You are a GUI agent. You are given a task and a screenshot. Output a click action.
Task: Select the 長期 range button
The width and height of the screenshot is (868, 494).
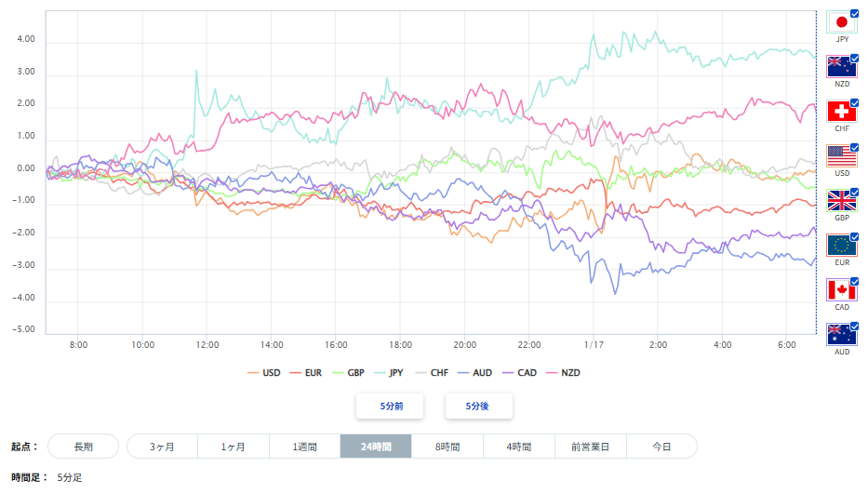(83, 447)
